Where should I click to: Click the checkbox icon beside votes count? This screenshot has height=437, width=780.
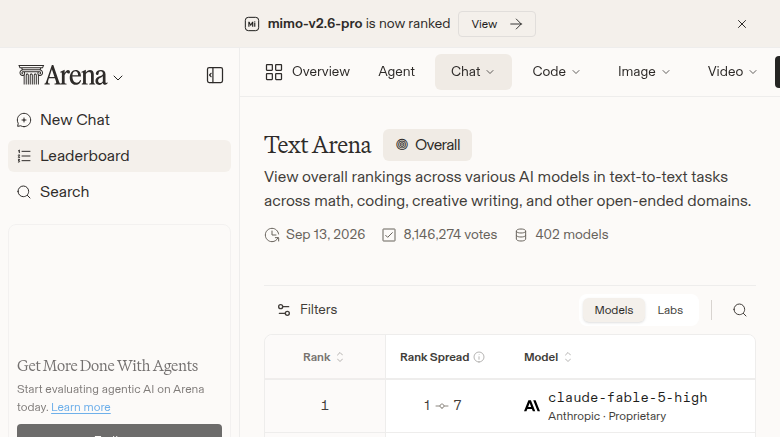389,235
